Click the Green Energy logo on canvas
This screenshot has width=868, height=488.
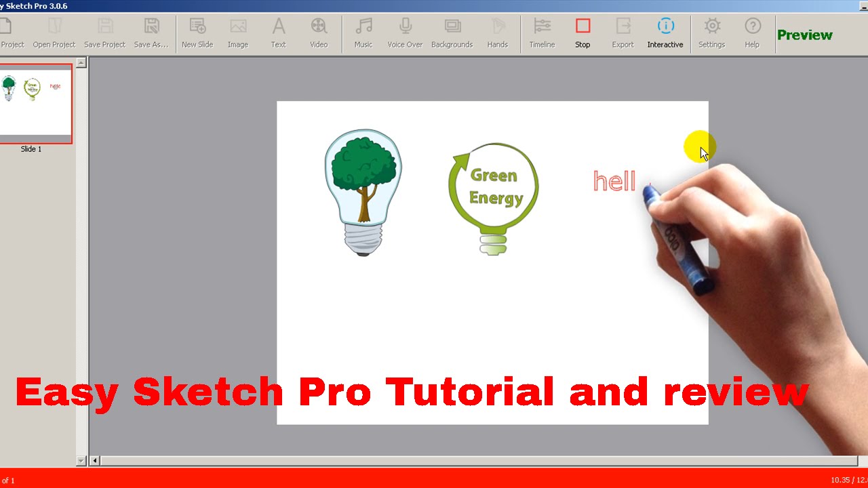pyautogui.click(x=494, y=199)
